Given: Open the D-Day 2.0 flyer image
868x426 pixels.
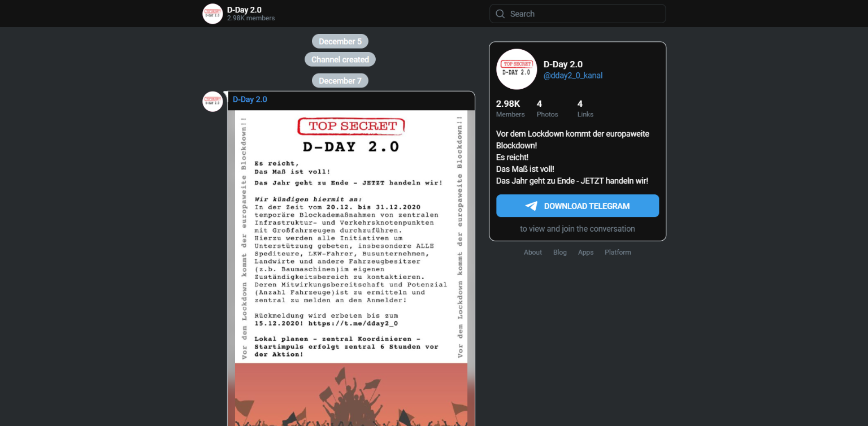Looking at the screenshot, I should click(x=351, y=268).
